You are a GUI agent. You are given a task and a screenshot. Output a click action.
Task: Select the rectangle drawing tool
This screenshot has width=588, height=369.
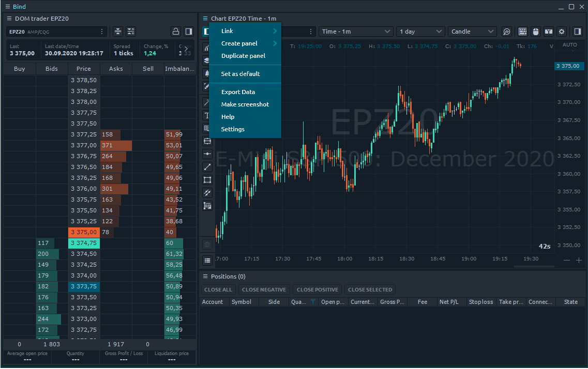207,180
